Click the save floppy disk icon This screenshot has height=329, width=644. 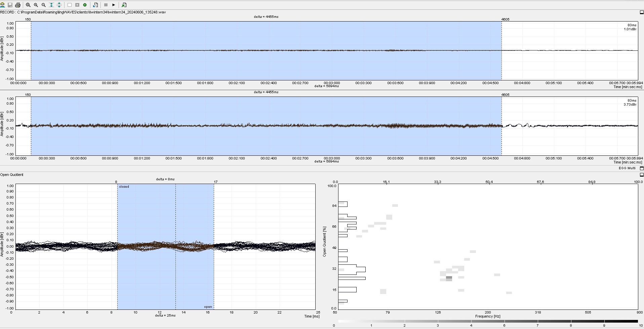point(10,5)
